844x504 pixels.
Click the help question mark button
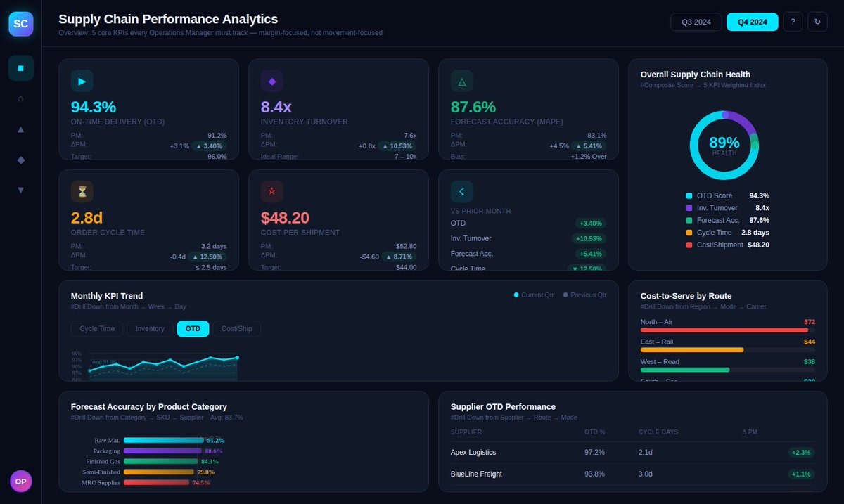coord(793,22)
